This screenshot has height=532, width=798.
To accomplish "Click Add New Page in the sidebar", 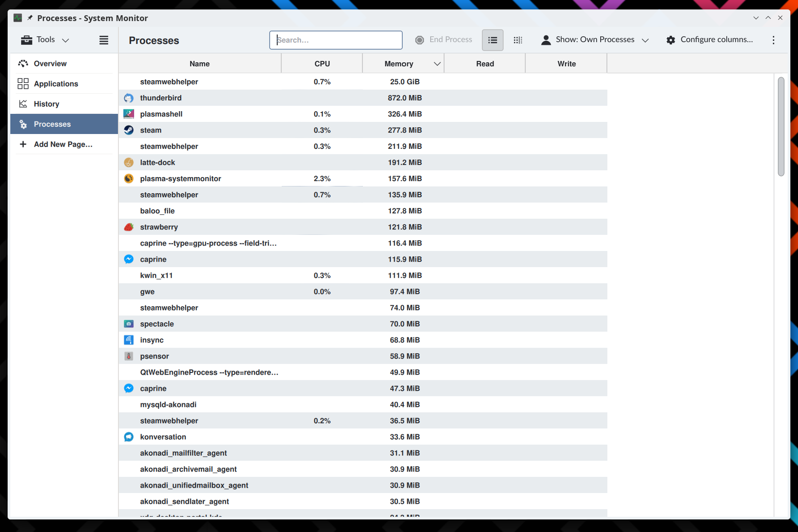I will [x=63, y=144].
